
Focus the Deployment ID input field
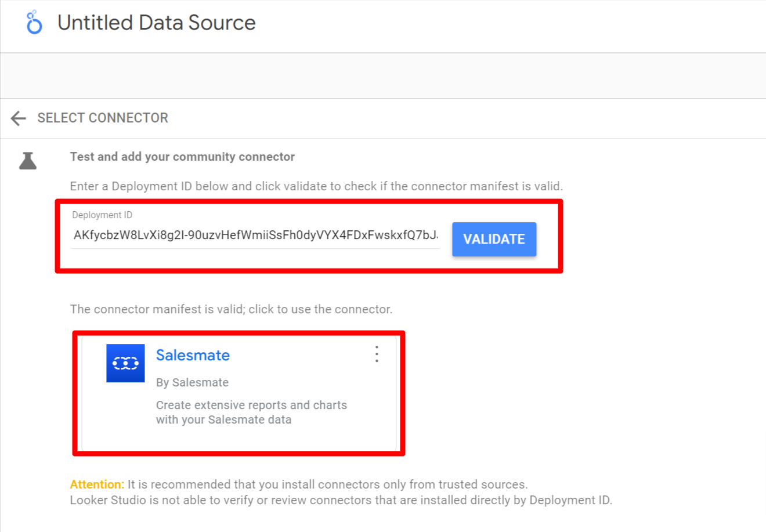[255, 235]
